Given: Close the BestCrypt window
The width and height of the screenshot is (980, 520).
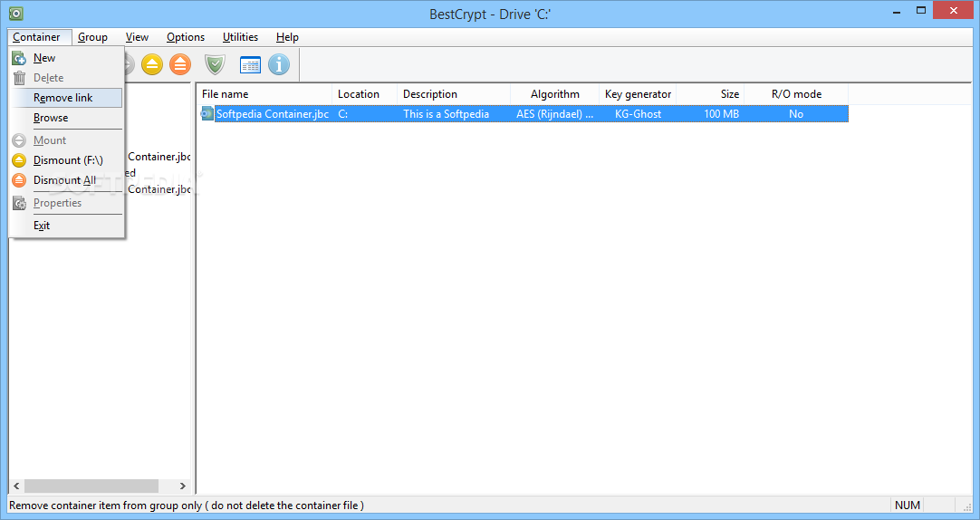Looking at the screenshot, I should [x=954, y=11].
